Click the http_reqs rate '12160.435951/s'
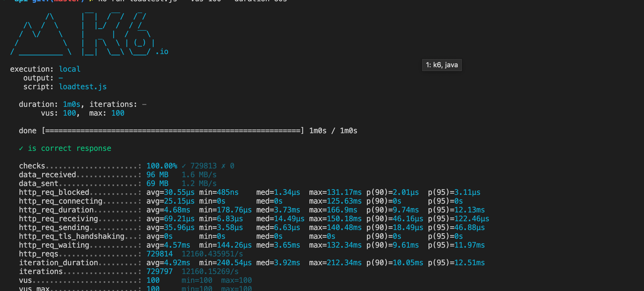The height and width of the screenshot is (291, 644). (x=212, y=254)
